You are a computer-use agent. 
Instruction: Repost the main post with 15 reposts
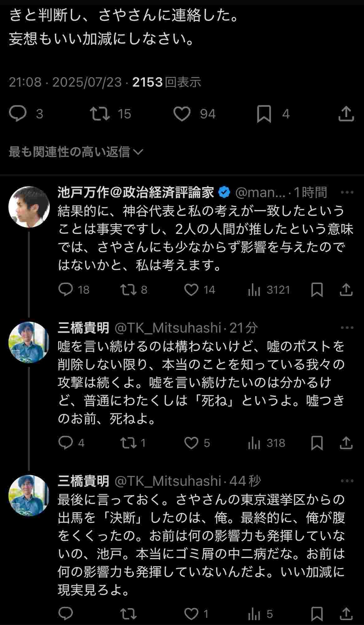click(x=100, y=114)
